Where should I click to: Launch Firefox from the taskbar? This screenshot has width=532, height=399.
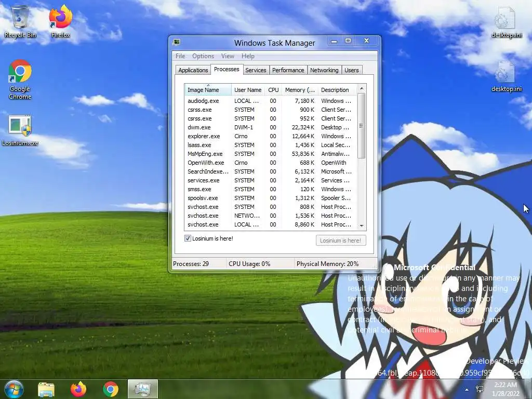(78, 390)
